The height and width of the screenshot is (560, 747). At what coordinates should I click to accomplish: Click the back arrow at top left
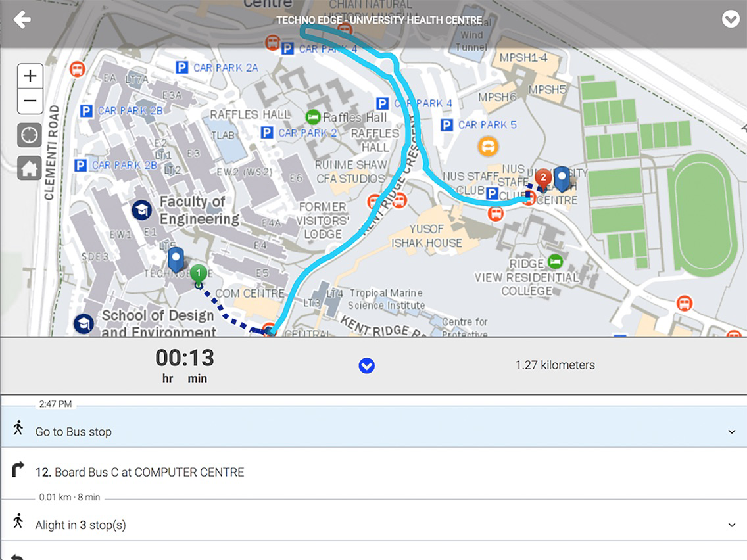point(22,20)
